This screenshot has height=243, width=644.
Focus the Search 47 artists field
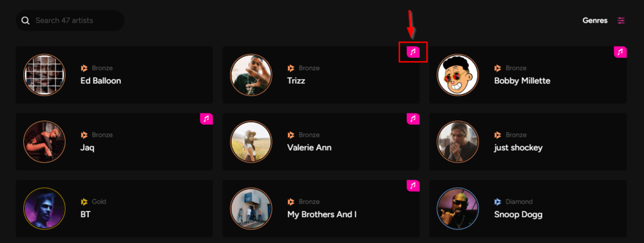(70, 21)
